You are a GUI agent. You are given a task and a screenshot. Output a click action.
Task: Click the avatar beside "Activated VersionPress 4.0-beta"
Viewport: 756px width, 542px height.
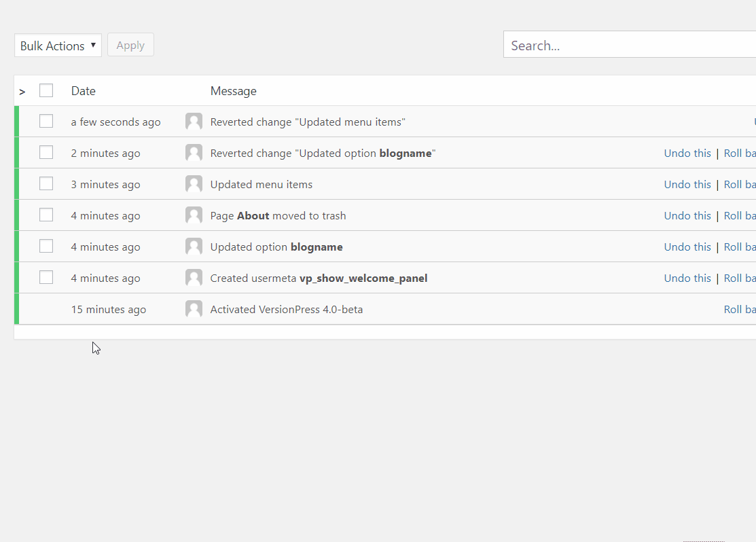[194, 308]
